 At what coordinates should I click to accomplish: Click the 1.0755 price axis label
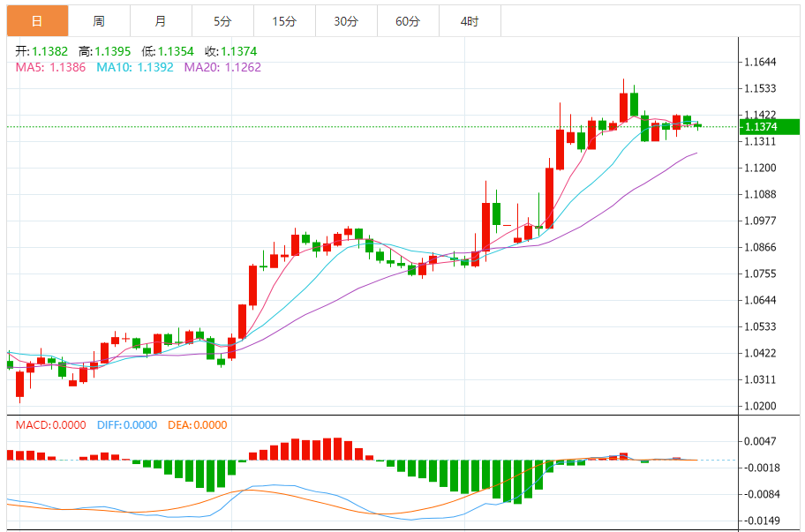[x=760, y=273]
